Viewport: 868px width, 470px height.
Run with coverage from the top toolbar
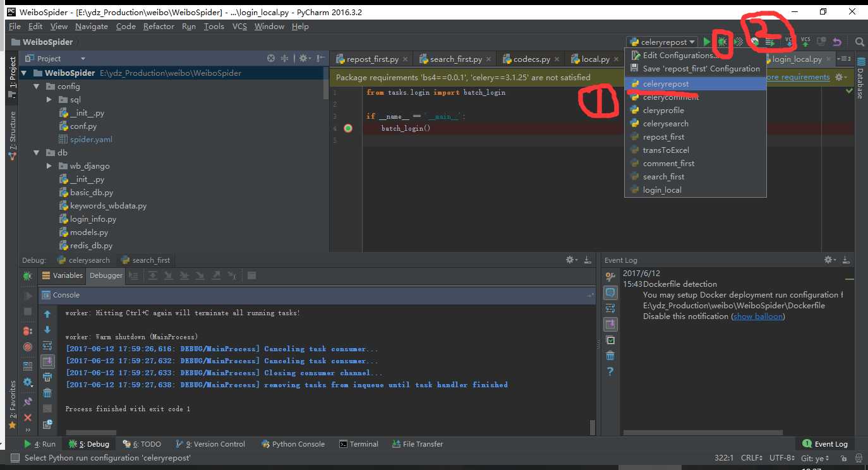pos(738,42)
